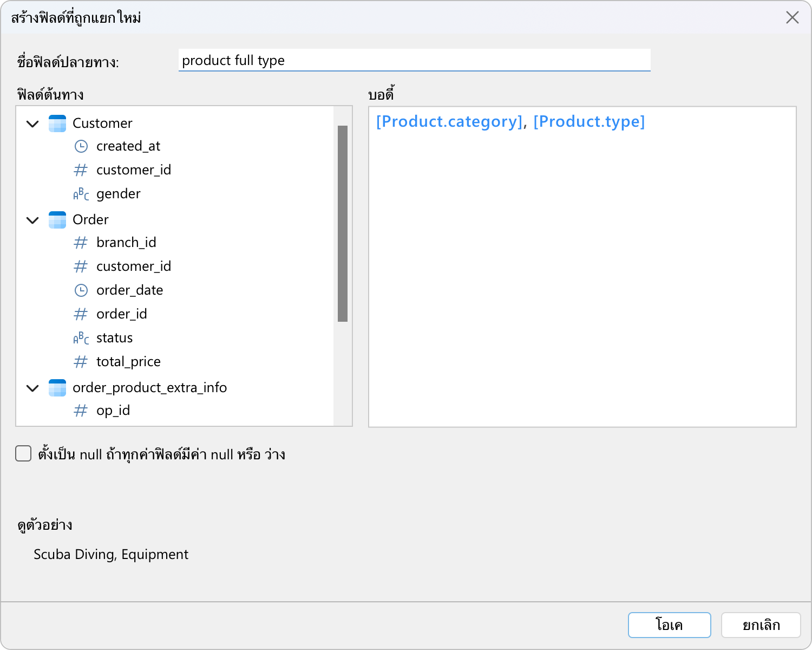The height and width of the screenshot is (650, 812).
Task: Close the create concatenated field dialog
Action: [792, 18]
